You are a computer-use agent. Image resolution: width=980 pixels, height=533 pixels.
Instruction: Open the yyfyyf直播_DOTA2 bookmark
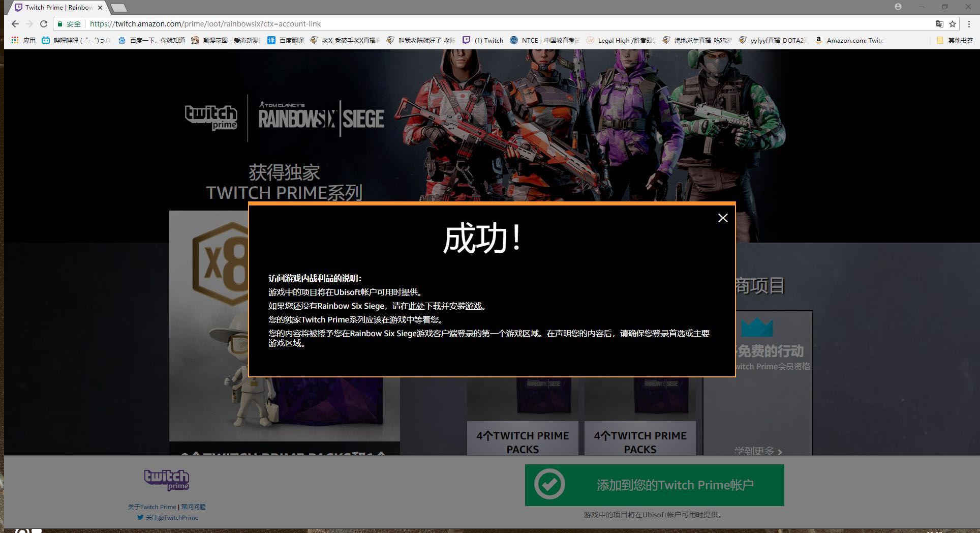773,40
